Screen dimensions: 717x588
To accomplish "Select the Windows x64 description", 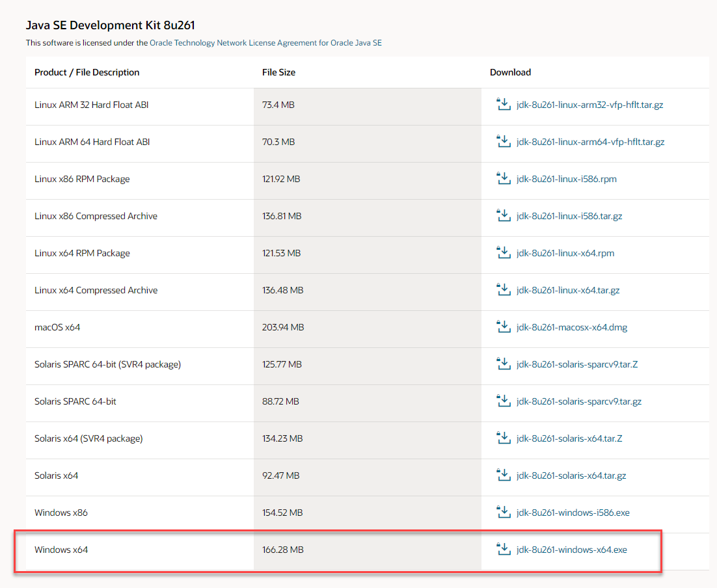I will point(61,549).
